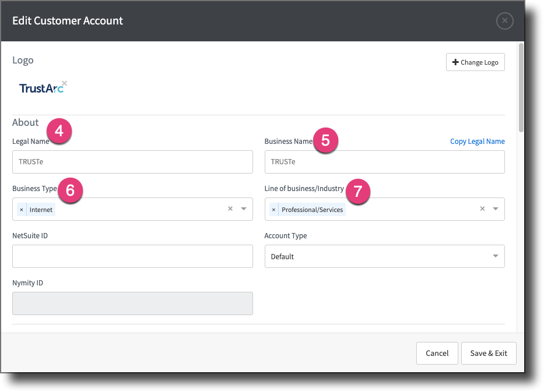
Task: Remove the TrustArc logo with the x
Action: pos(65,83)
